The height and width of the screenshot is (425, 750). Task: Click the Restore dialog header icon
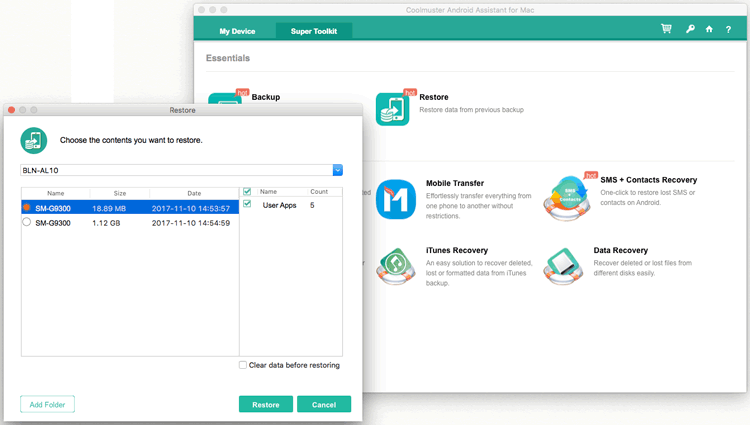pyautogui.click(x=33, y=141)
